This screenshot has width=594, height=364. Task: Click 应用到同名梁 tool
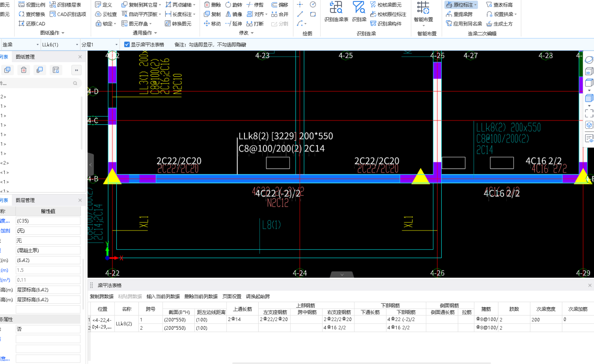pos(464,23)
